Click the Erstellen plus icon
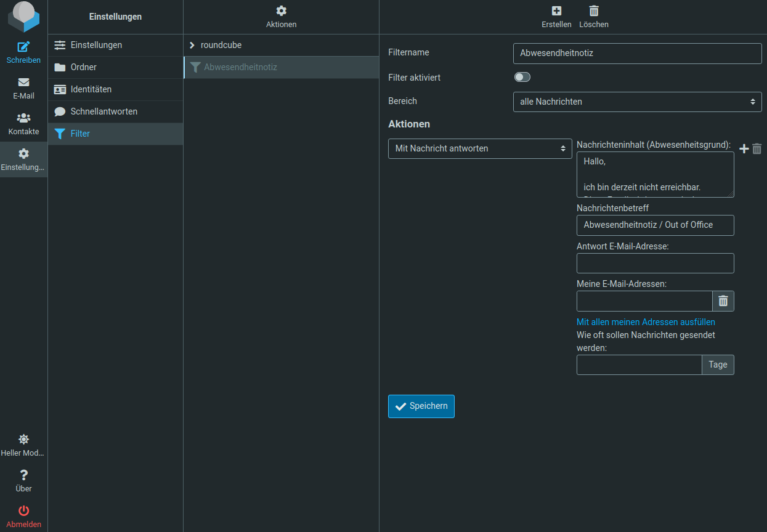Image resolution: width=767 pixels, height=532 pixels. [x=556, y=11]
